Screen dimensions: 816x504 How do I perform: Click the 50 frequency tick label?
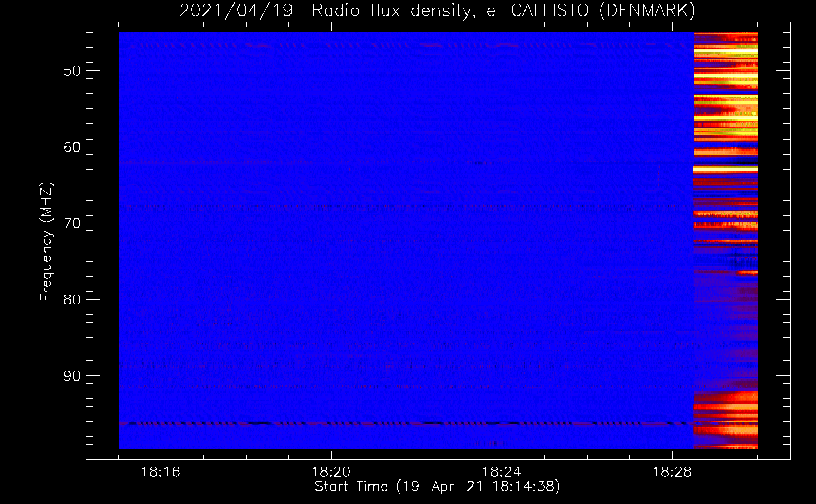pyautogui.click(x=72, y=71)
